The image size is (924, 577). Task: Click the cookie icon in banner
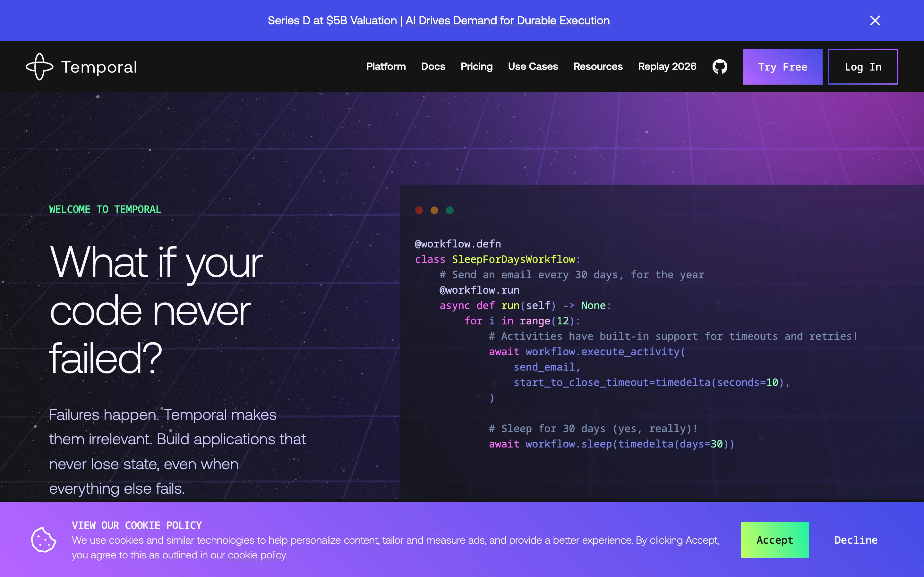click(44, 539)
